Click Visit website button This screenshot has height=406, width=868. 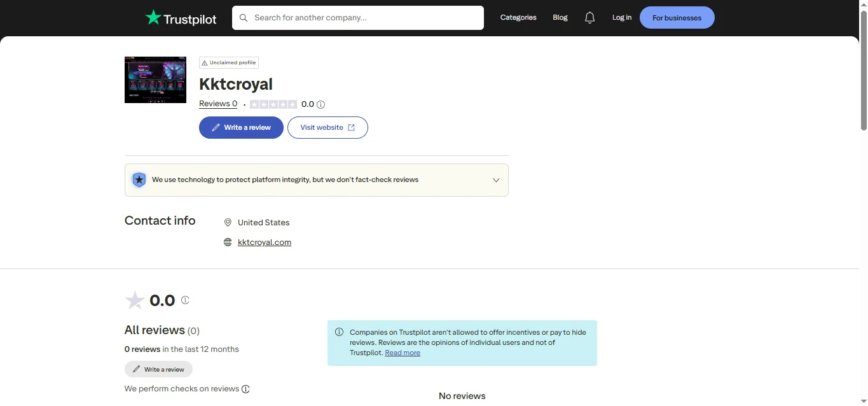tap(327, 127)
